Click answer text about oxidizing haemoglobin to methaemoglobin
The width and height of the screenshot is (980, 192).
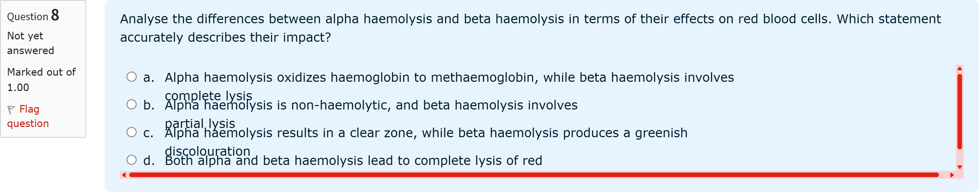click(449, 78)
